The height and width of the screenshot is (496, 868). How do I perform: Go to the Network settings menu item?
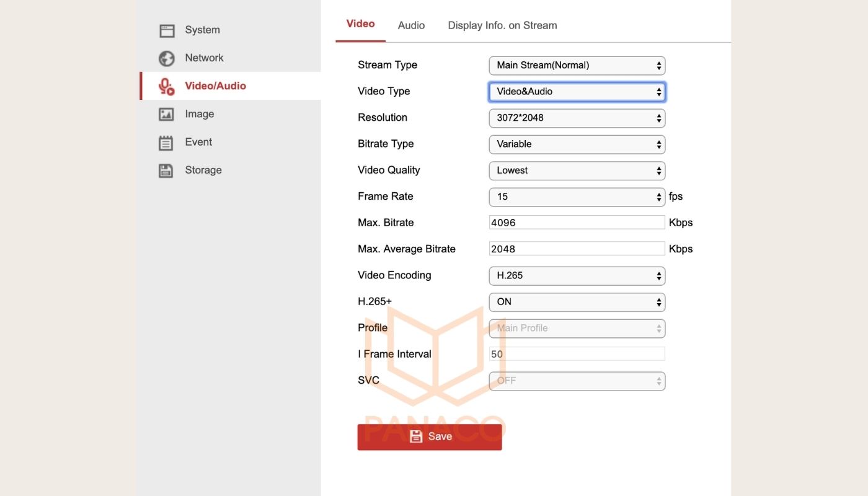click(x=204, y=58)
